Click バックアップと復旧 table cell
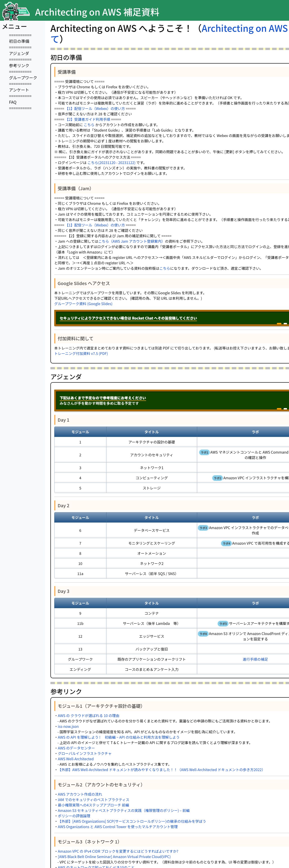289x868 pixels. pos(152,649)
